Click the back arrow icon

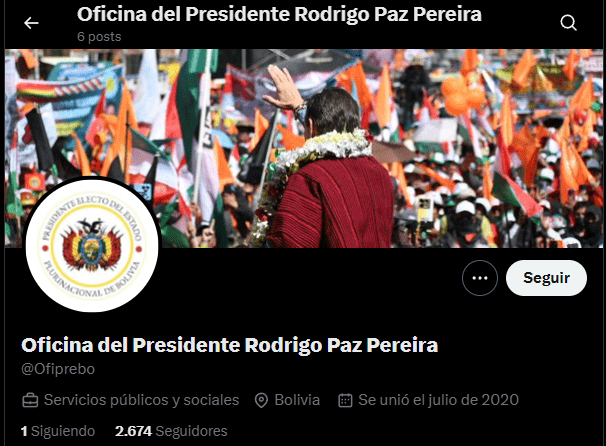pos(31,23)
